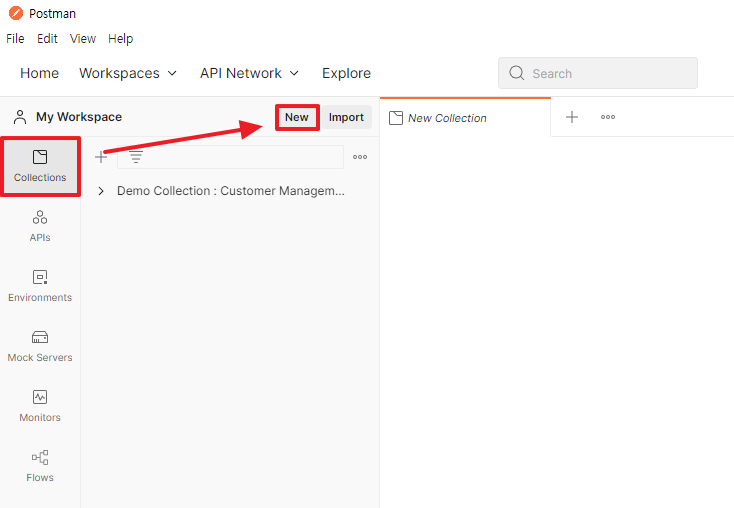Open the File menu
The image size is (734, 508).
pyautogui.click(x=15, y=38)
